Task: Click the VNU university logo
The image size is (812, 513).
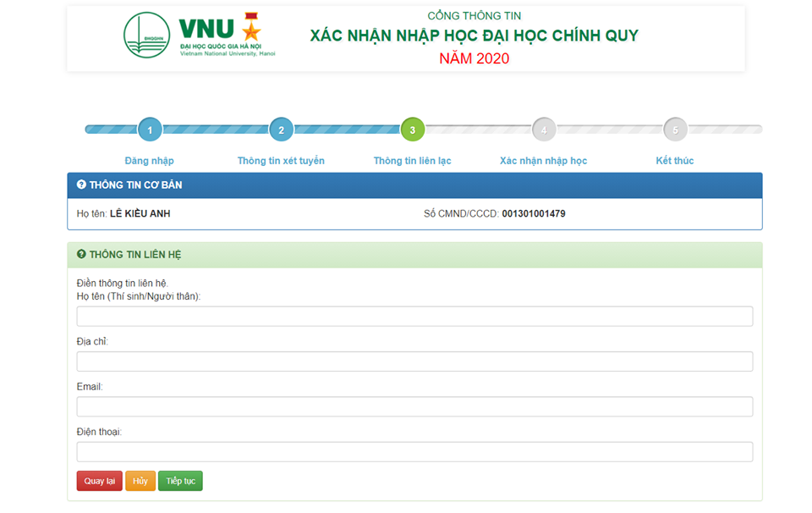Action: coord(200,36)
